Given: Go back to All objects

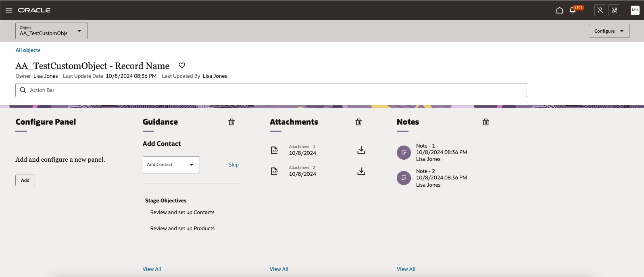Looking at the screenshot, I should tap(28, 50).
